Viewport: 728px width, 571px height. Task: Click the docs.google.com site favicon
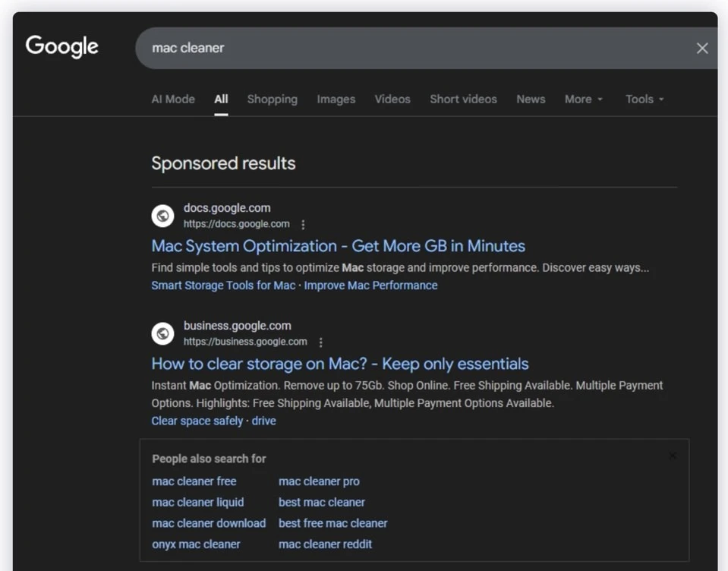pyautogui.click(x=162, y=216)
